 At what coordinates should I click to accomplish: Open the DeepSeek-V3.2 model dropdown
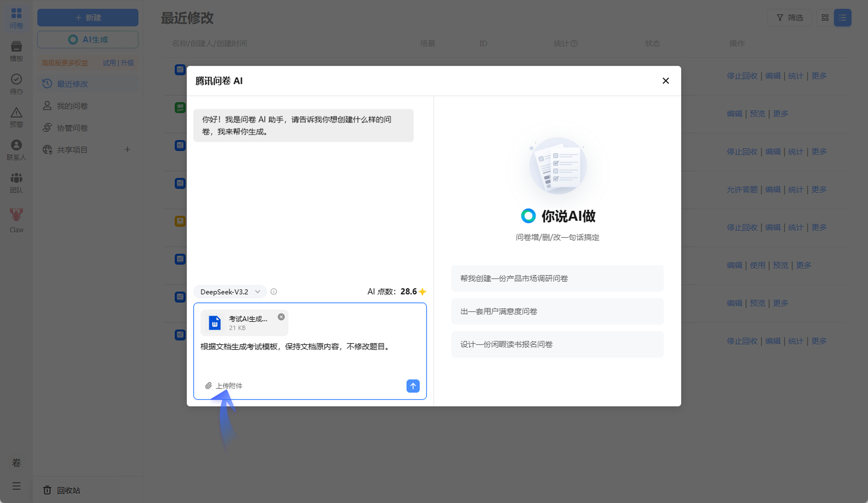coord(230,292)
